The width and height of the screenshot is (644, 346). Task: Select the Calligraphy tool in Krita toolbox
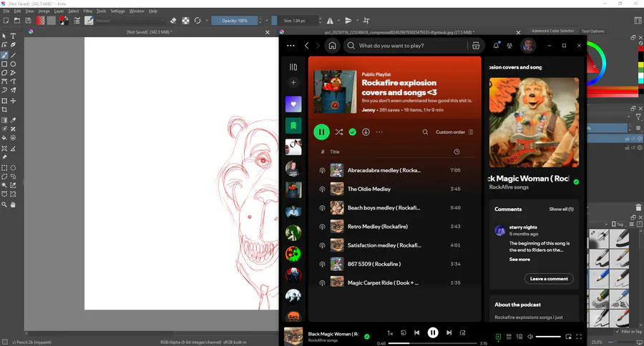point(13,45)
